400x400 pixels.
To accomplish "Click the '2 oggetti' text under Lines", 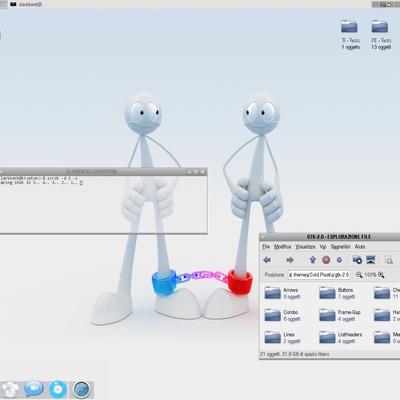I will (x=292, y=341).
